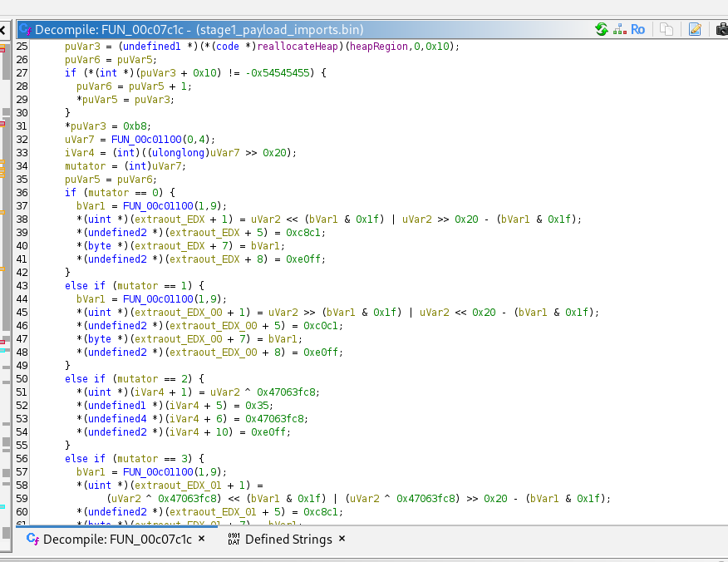728x562 pixels.
Task: Close the Defined Strings tab
Action: point(342,539)
